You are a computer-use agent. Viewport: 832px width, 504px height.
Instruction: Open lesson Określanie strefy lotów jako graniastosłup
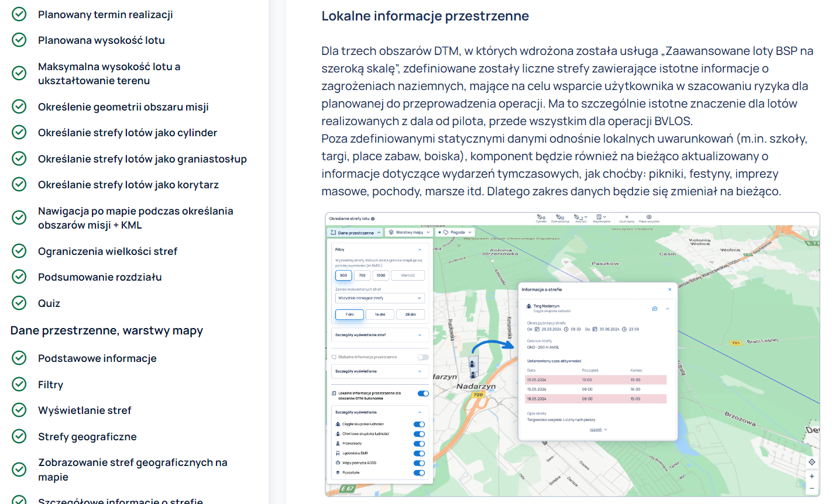click(142, 159)
